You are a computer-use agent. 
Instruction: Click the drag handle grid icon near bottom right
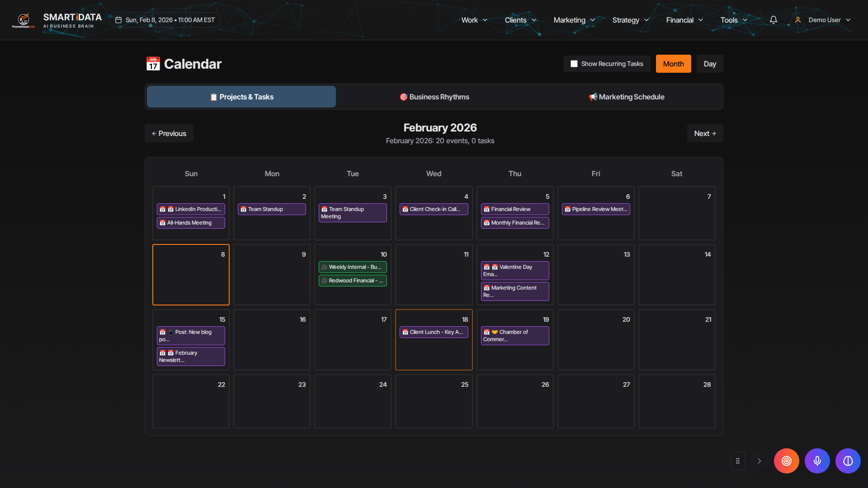737,461
